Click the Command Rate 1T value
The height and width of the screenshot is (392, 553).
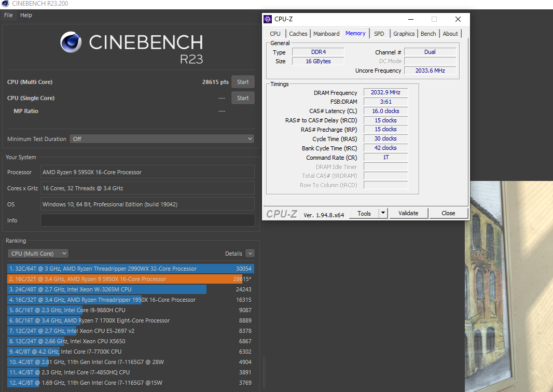pyautogui.click(x=385, y=157)
